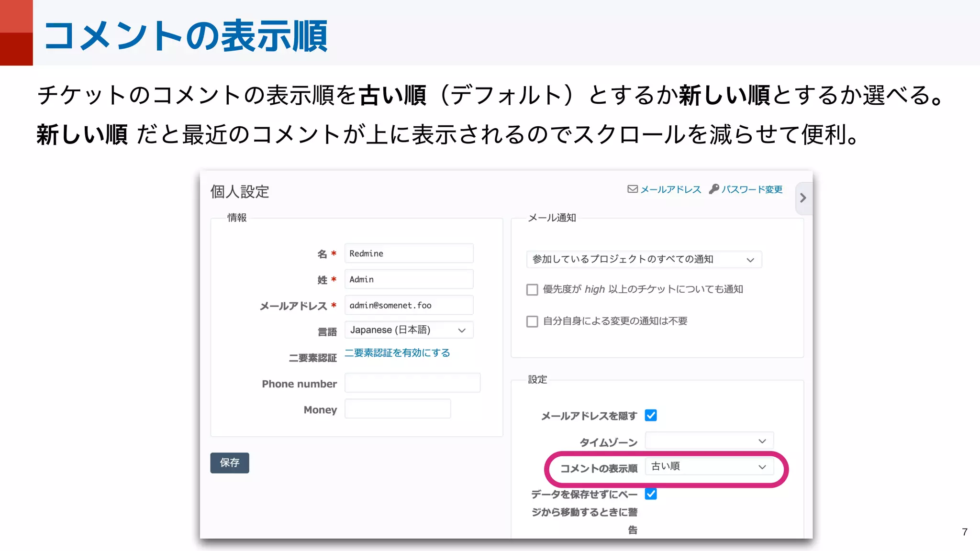The width and height of the screenshot is (980, 551).
Task: Open the パスワード変更 link
Action: point(752,189)
